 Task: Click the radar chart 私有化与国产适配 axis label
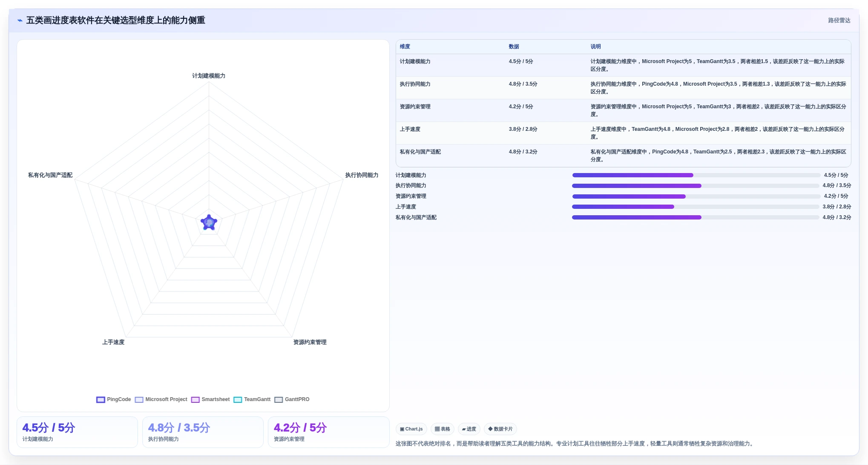click(x=50, y=175)
